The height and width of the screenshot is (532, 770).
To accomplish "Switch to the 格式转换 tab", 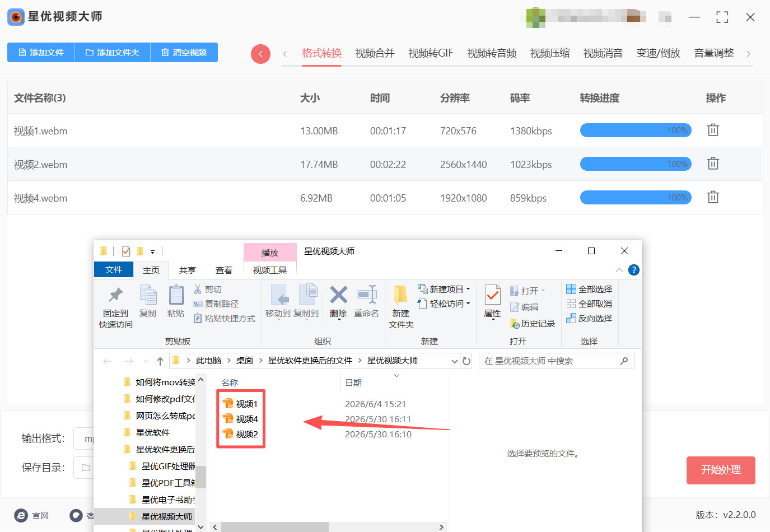I will pyautogui.click(x=321, y=53).
